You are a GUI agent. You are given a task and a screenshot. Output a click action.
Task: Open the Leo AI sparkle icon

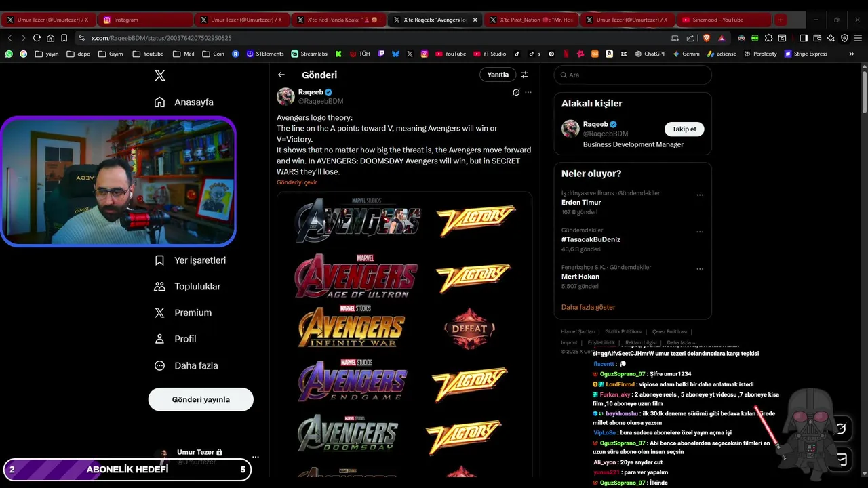(831, 38)
